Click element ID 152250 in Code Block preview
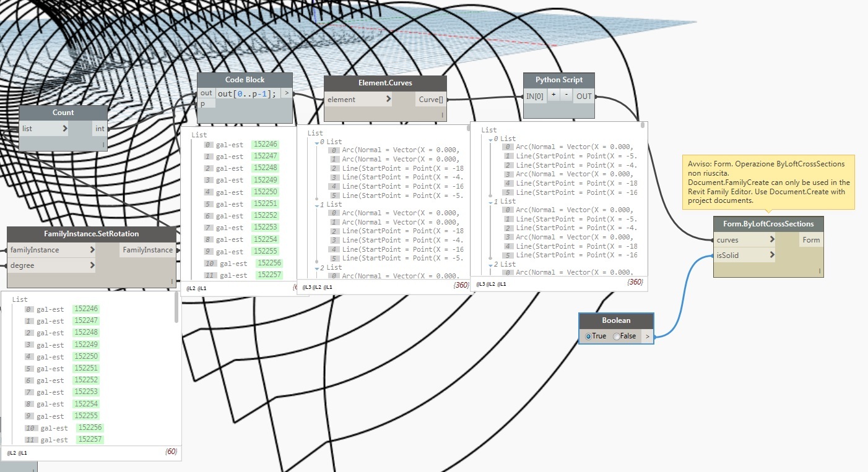The height and width of the screenshot is (472, 868). click(266, 192)
